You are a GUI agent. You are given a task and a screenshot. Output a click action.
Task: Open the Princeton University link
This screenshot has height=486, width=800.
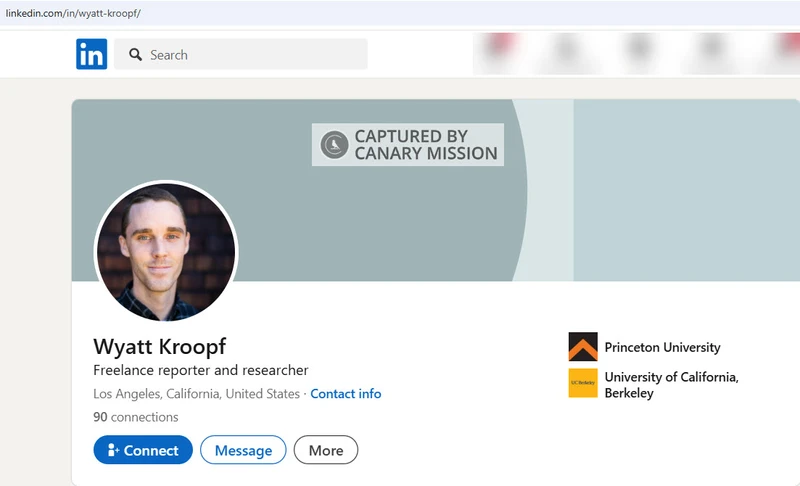click(662, 348)
